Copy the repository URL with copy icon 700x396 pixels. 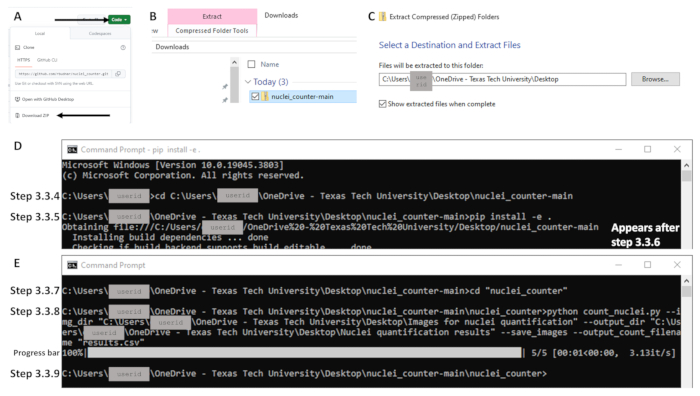pyautogui.click(x=118, y=74)
